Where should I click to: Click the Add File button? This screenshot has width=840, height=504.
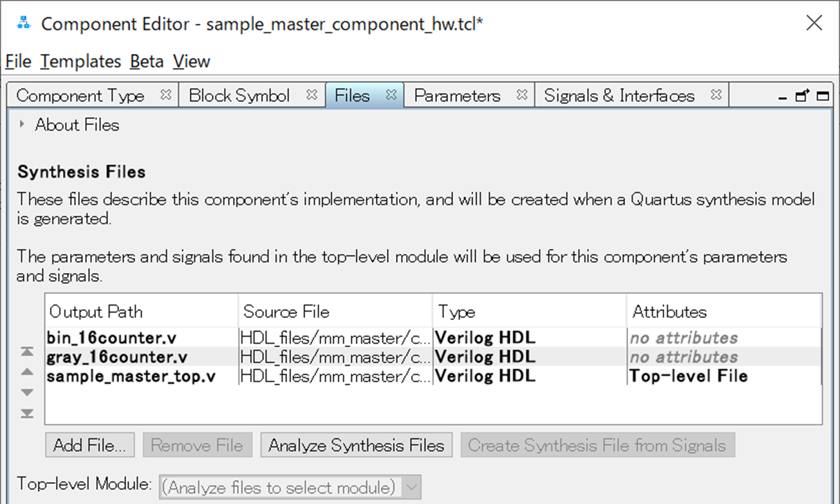pos(89,445)
